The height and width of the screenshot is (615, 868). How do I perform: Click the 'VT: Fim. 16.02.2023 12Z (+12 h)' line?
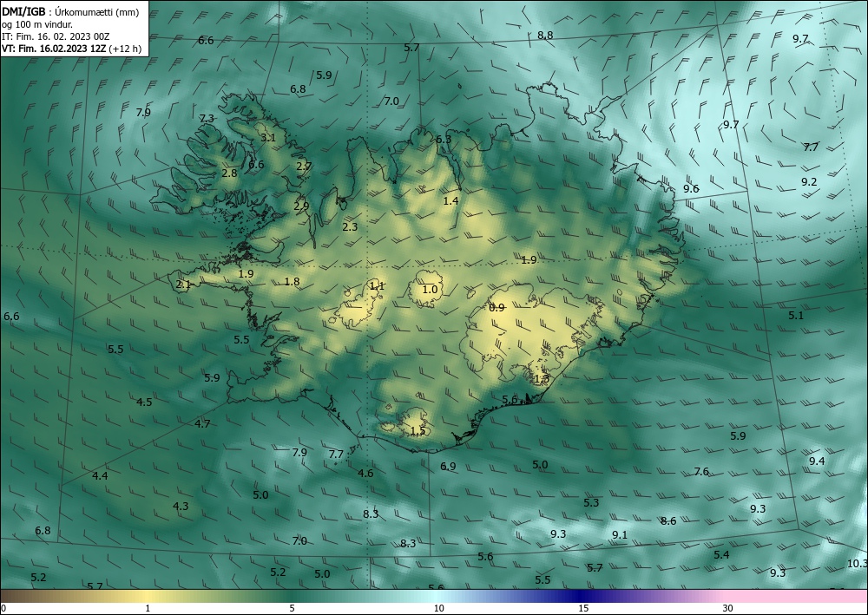[x=71, y=49]
